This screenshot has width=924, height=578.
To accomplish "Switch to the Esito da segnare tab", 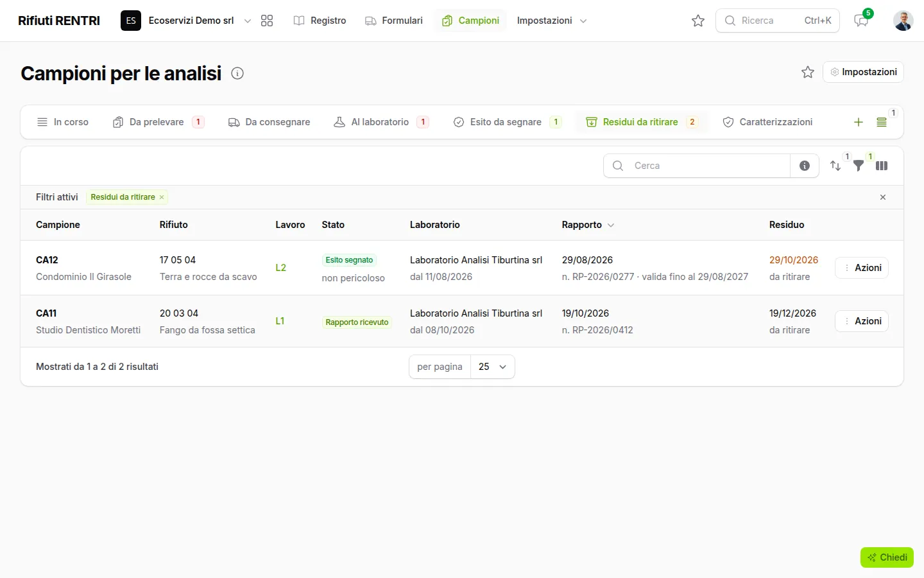I will point(508,122).
